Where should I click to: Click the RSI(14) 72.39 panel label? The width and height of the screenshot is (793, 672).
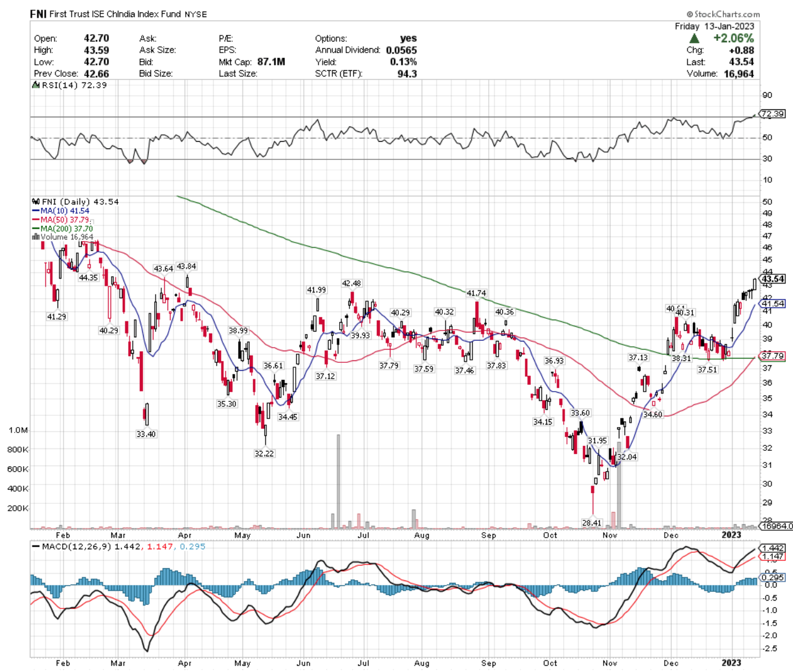tap(70, 86)
